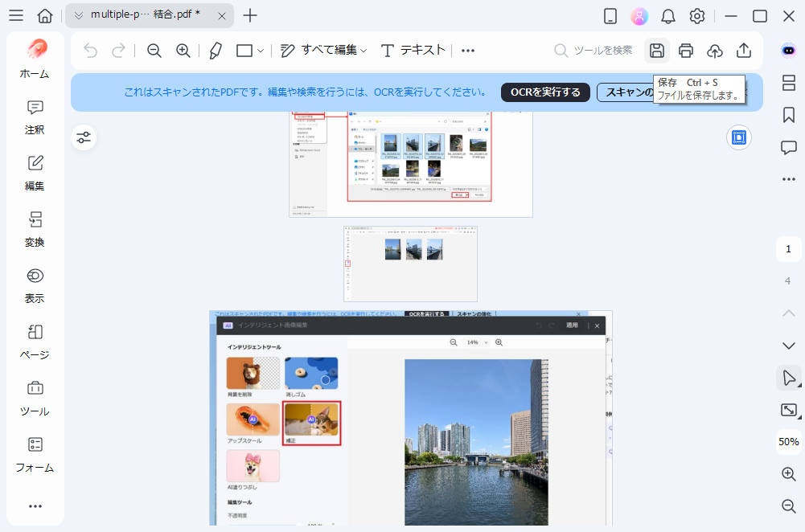Open the 50% zoom level dropdown
The width and height of the screenshot is (805, 532).
tap(789, 441)
